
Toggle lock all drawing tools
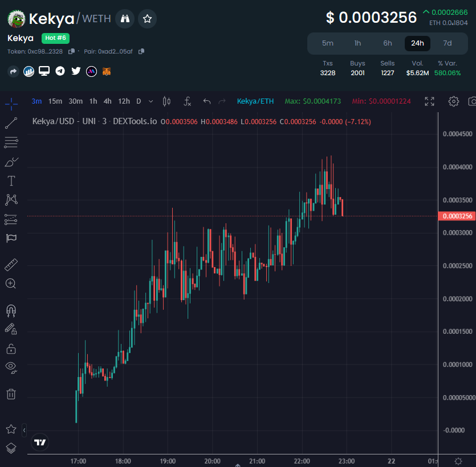tap(11, 349)
